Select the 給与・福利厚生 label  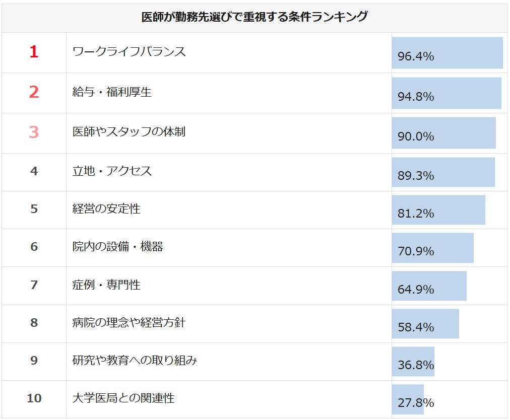pos(112,92)
